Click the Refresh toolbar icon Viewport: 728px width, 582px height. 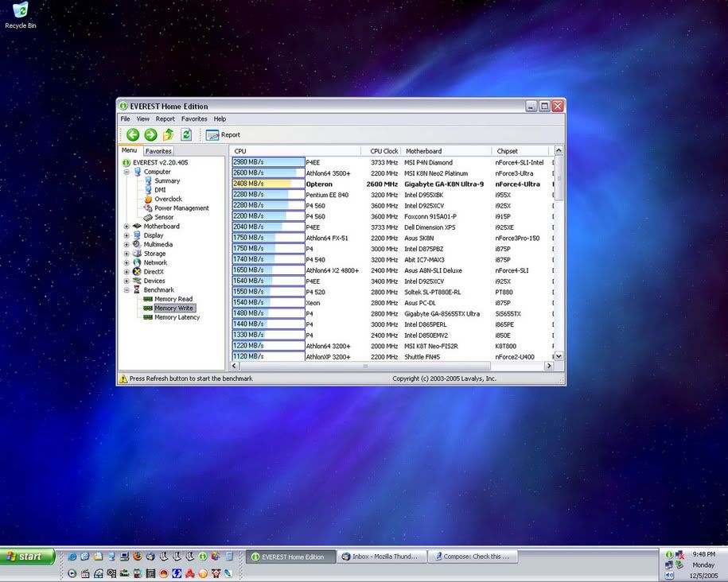186,135
